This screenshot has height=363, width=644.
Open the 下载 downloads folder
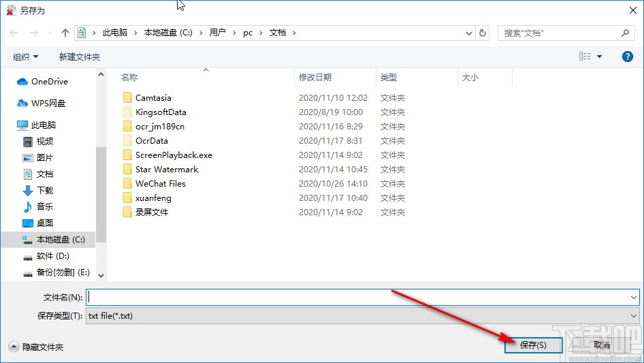38,190
